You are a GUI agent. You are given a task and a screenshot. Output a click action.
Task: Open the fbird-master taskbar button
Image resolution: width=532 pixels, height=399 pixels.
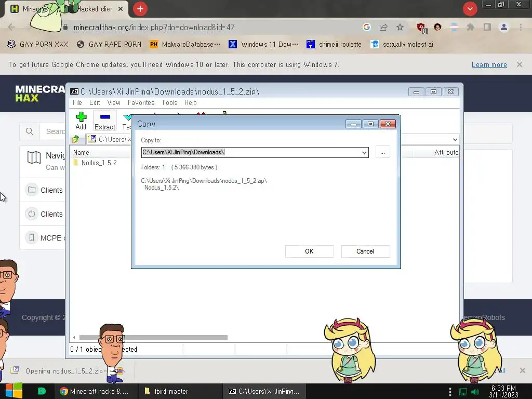tap(180, 391)
